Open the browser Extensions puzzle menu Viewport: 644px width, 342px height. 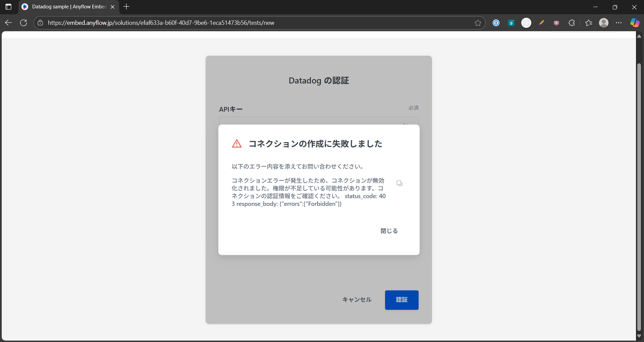[572, 23]
